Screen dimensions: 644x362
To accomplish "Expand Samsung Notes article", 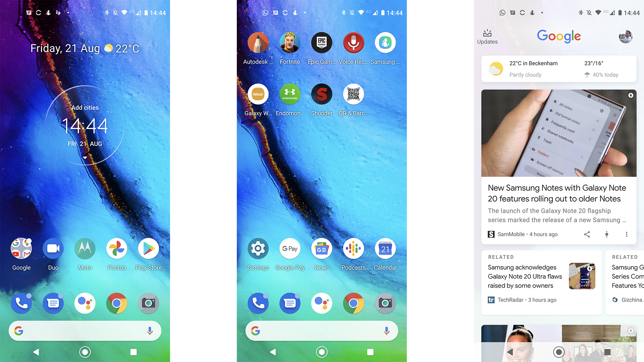I will click(558, 193).
